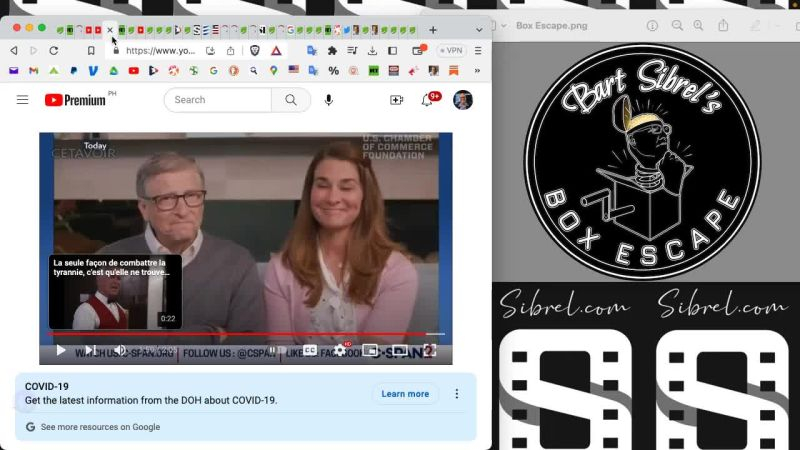Open See more resources on Google link
The height and width of the screenshot is (450, 800).
coord(100,427)
